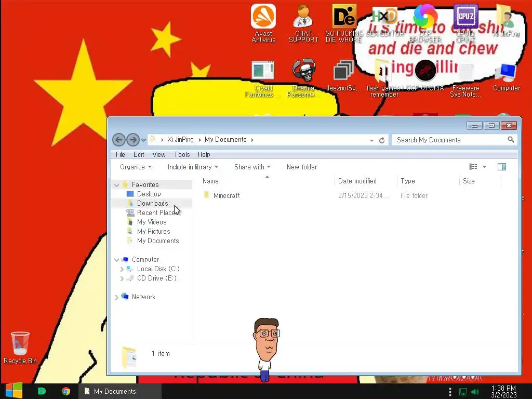The width and height of the screenshot is (532, 399).
Task: Click the New folder button
Action: point(302,167)
